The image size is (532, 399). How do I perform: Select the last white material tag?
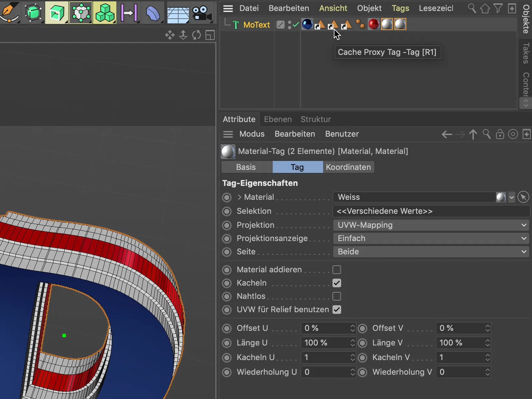click(400, 24)
